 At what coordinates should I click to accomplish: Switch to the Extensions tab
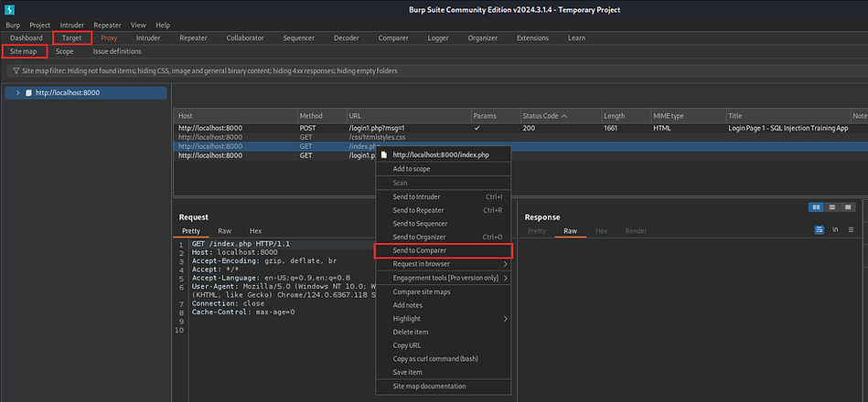[x=532, y=38]
